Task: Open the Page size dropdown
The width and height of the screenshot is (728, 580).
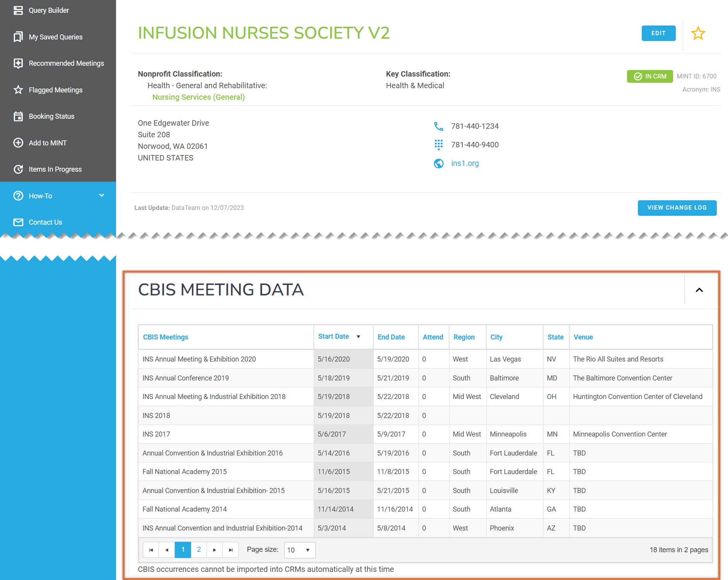Action: 300,550
